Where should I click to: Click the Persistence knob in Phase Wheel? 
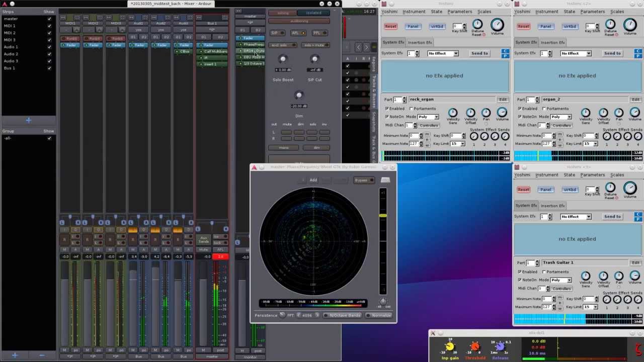(282, 315)
